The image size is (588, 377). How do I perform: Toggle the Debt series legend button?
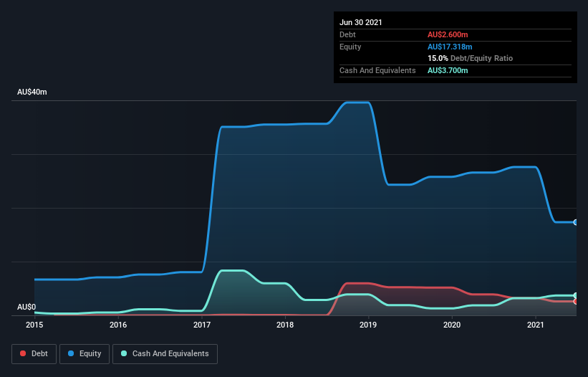tap(34, 354)
